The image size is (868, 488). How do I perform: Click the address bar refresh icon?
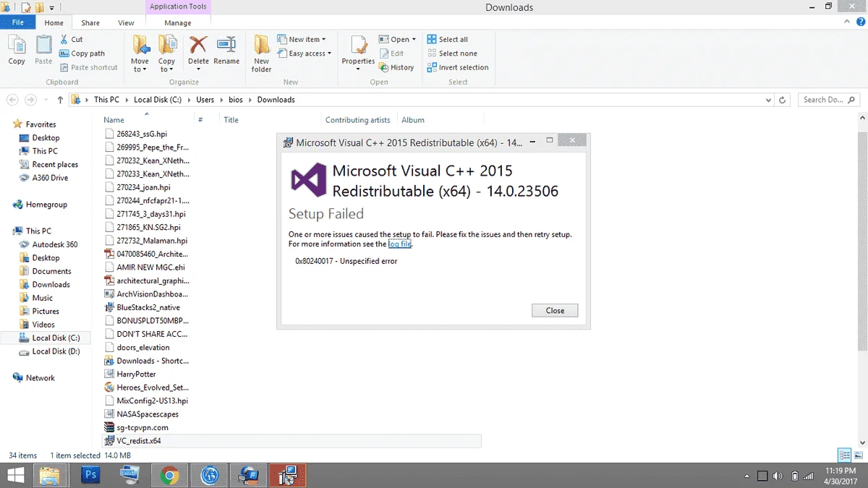coord(783,100)
